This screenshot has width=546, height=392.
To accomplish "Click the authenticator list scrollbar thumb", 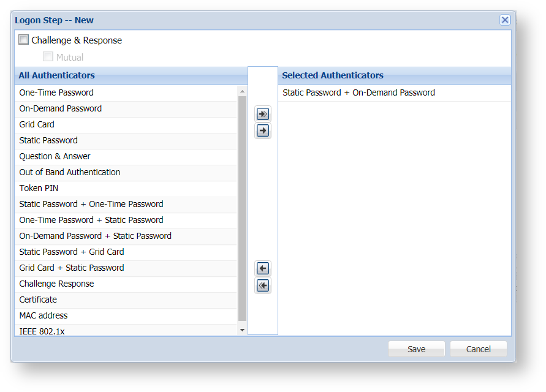I will (x=242, y=208).
